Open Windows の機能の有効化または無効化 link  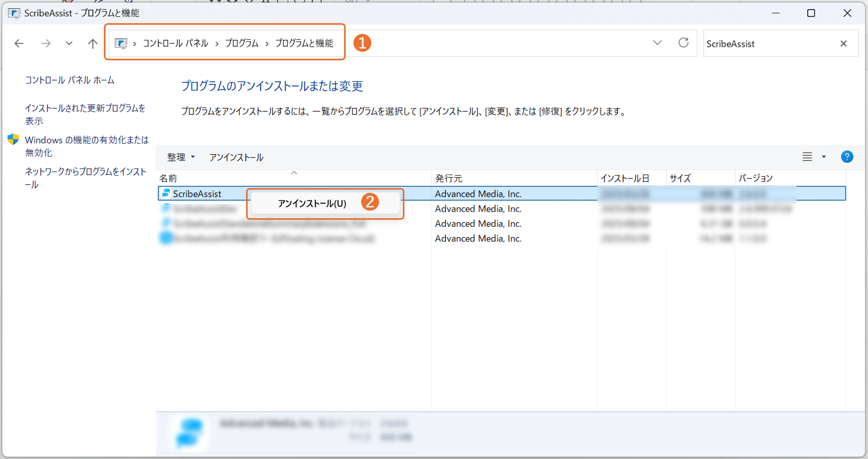click(x=86, y=146)
